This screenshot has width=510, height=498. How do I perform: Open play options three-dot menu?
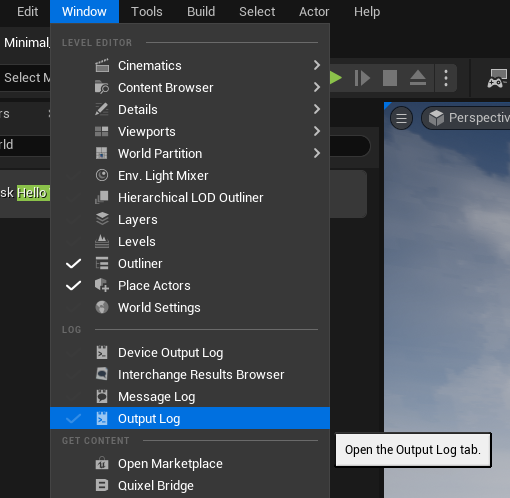[x=446, y=78]
